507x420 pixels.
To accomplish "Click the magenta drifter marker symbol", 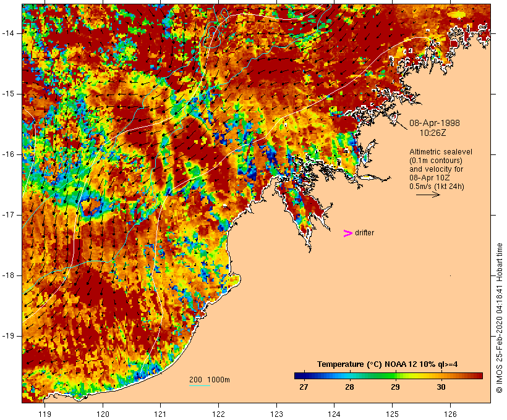I will (x=347, y=233).
